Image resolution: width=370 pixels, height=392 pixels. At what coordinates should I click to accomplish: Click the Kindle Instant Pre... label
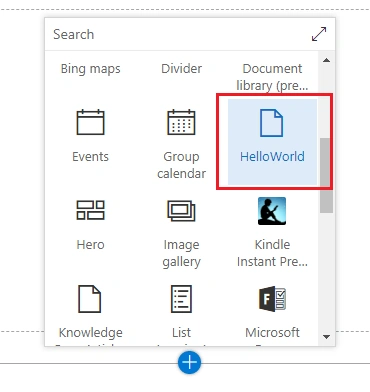[272, 253]
